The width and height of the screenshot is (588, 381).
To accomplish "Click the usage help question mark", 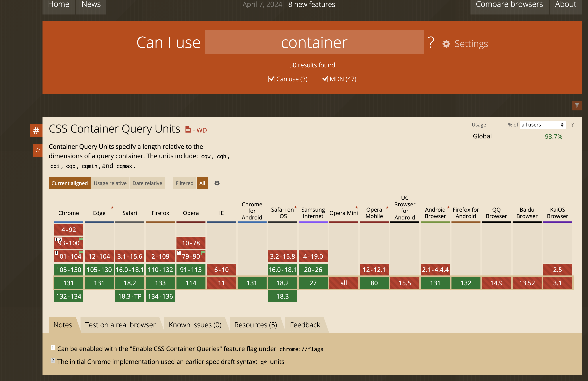I will coord(573,125).
